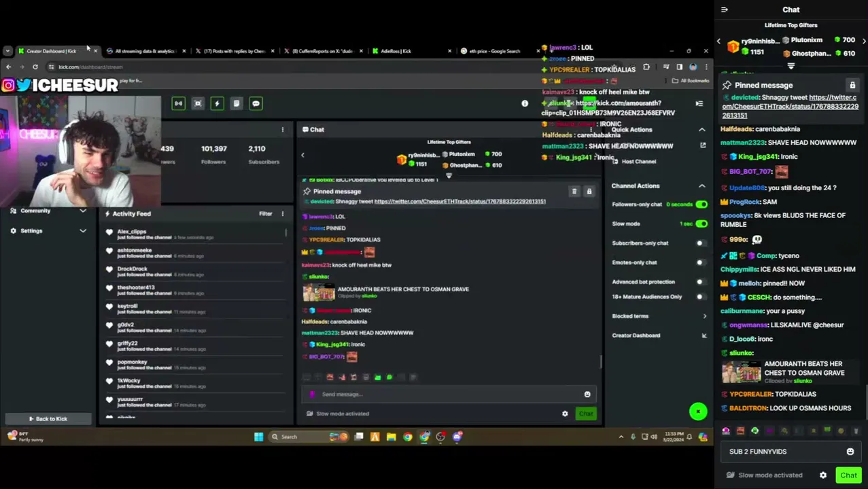This screenshot has width=868, height=489.
Task: Enable Advanced bot protection
Action: click(x=701, y=282)
